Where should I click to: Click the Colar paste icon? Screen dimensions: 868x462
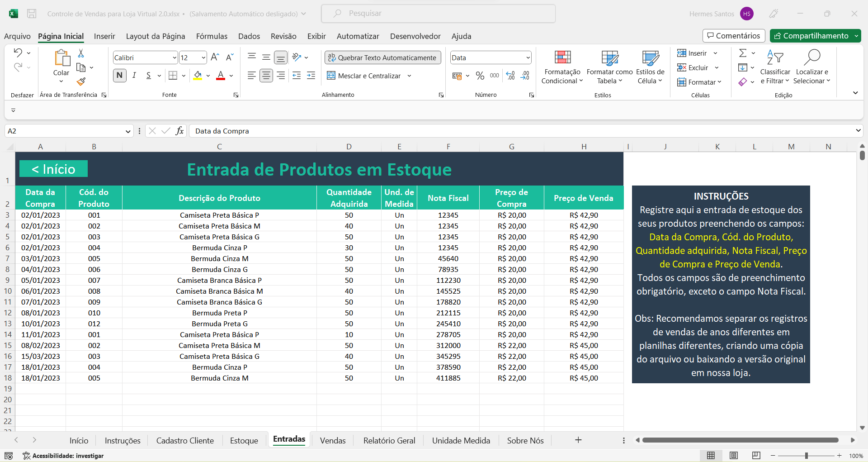[61, 58]
